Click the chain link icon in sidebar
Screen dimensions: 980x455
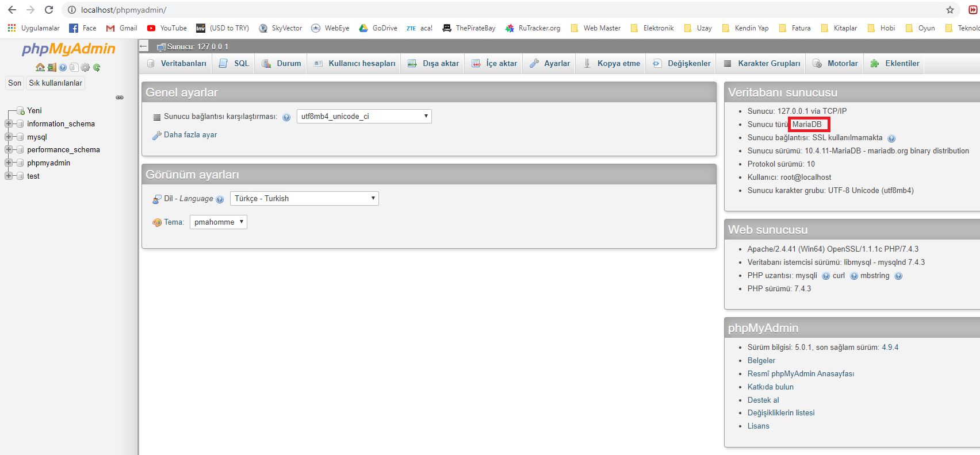120,98
